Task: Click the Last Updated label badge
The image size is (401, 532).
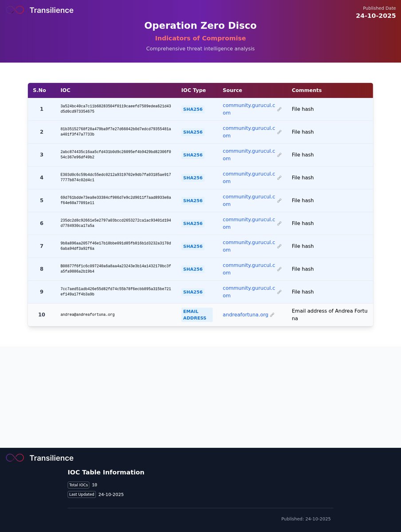Action: point(82,494)
